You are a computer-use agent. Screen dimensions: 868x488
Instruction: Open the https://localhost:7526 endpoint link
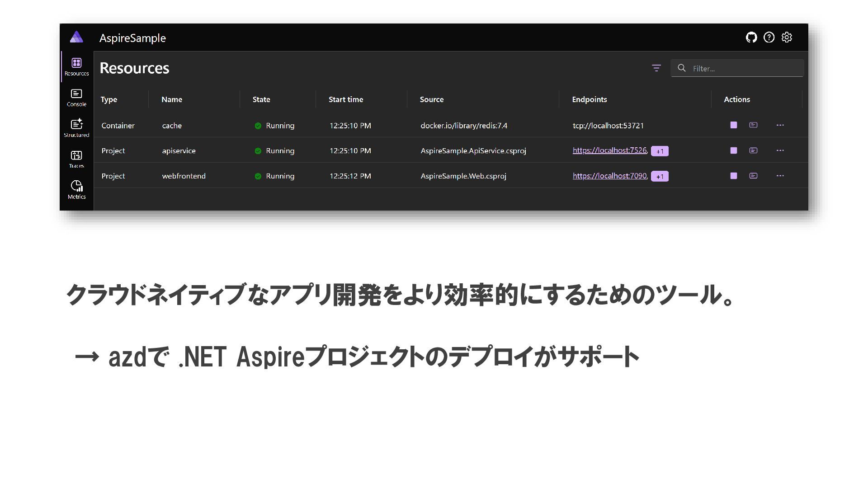[609, 150]
